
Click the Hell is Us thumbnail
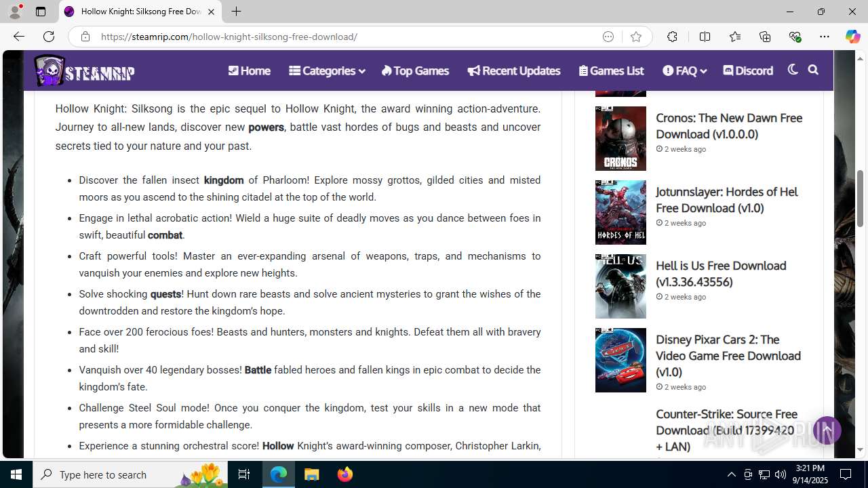[x=620, y=286]
